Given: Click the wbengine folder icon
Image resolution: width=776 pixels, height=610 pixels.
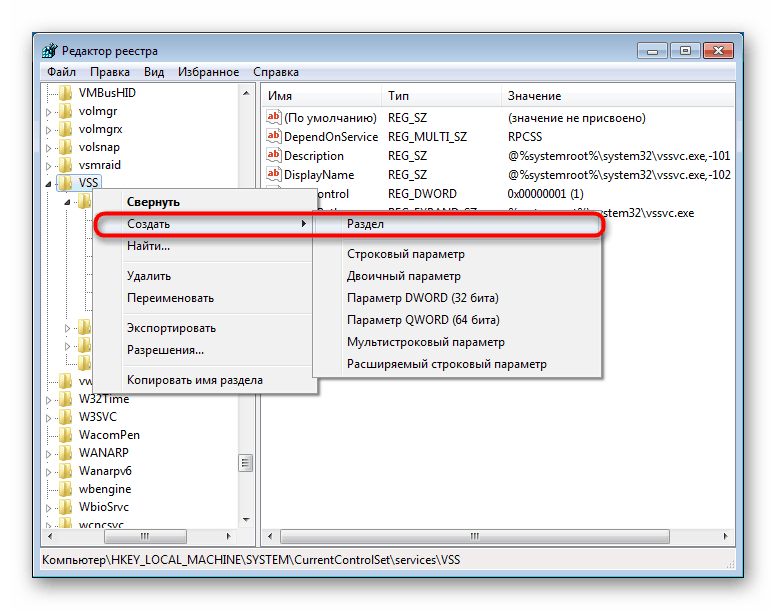Looking at the screenshot, I should coord(65,489).
